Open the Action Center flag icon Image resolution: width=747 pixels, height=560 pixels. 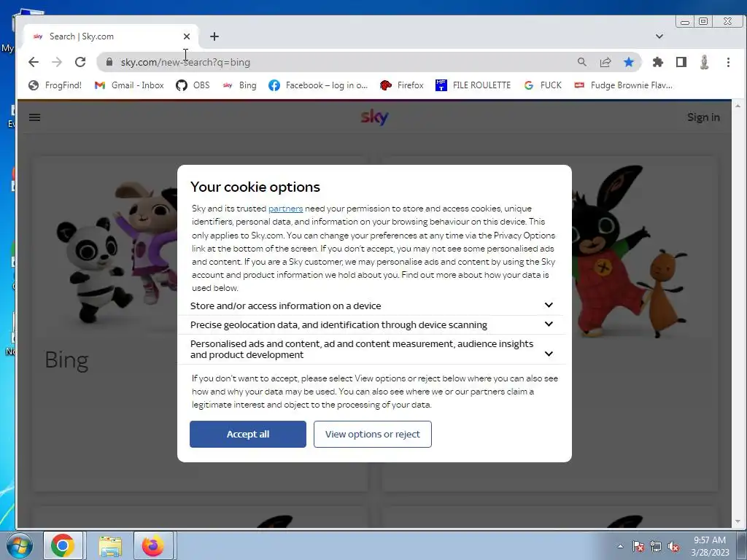pos(638,546)
